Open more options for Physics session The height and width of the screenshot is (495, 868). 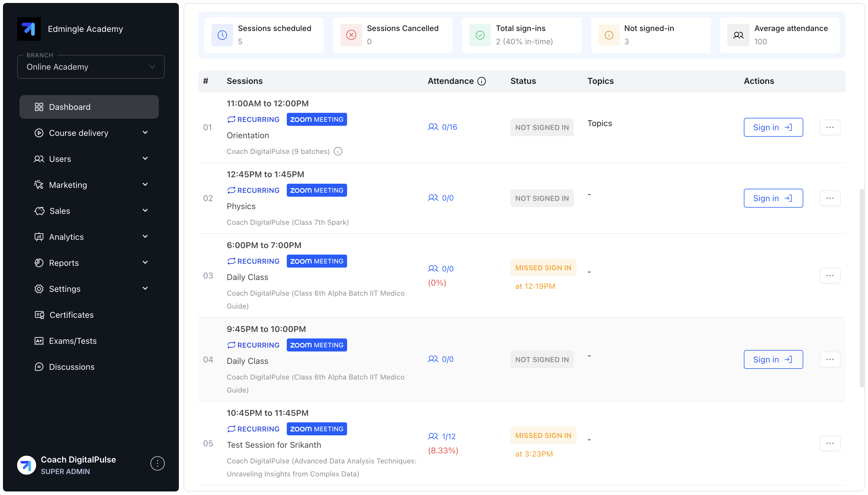pos(830,198)
